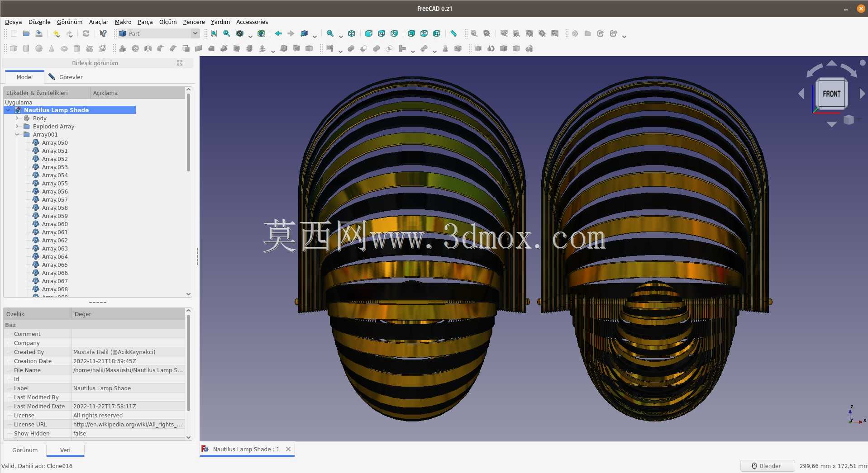Select the Measure distance ruler tool

[x=453, y=33]
